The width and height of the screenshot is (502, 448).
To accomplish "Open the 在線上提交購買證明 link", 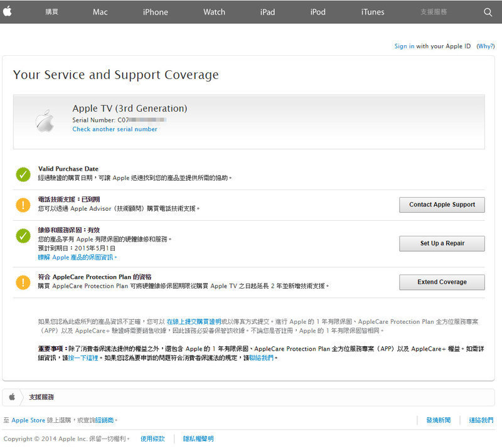I will pos(194,321).
